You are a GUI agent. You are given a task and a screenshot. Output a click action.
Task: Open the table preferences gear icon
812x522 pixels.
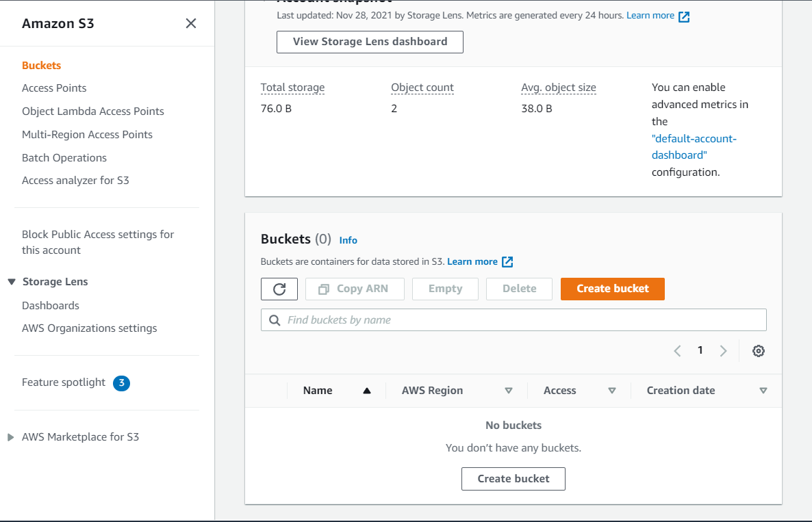click(x=758, y=351)
